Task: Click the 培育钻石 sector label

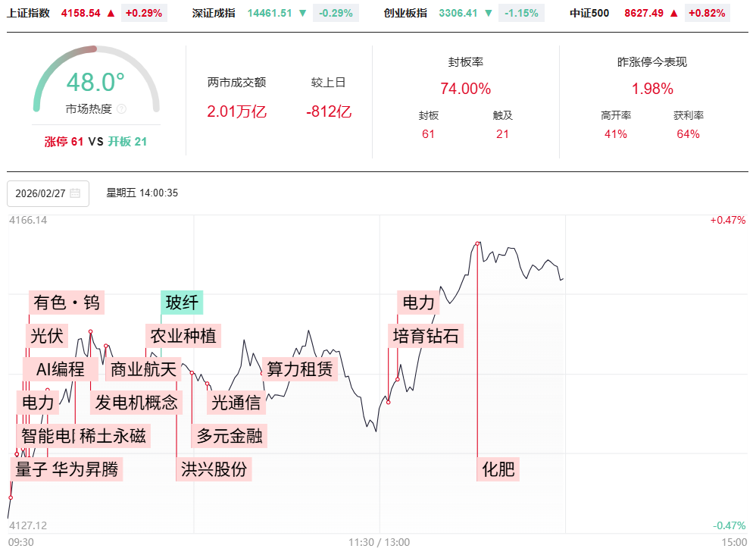Action: (425, 336)
